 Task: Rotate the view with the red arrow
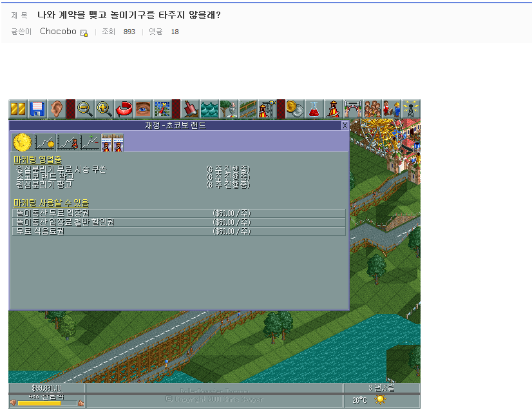124,109
